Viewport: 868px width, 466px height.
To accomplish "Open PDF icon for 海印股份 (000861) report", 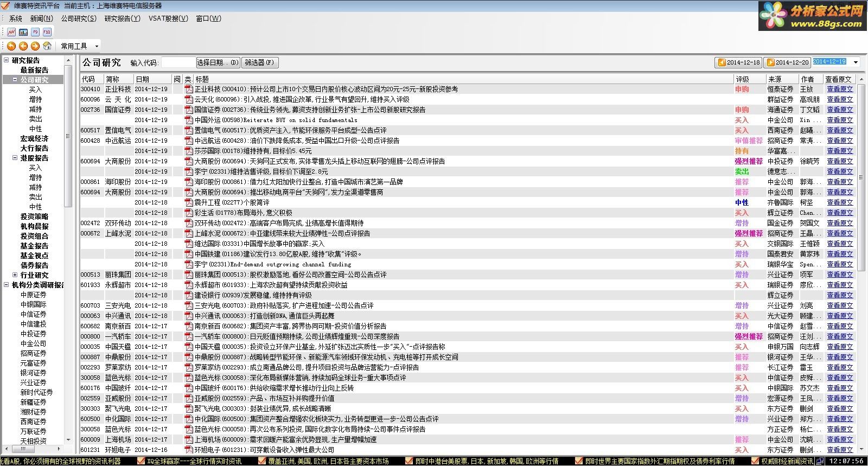I will 189,182.
